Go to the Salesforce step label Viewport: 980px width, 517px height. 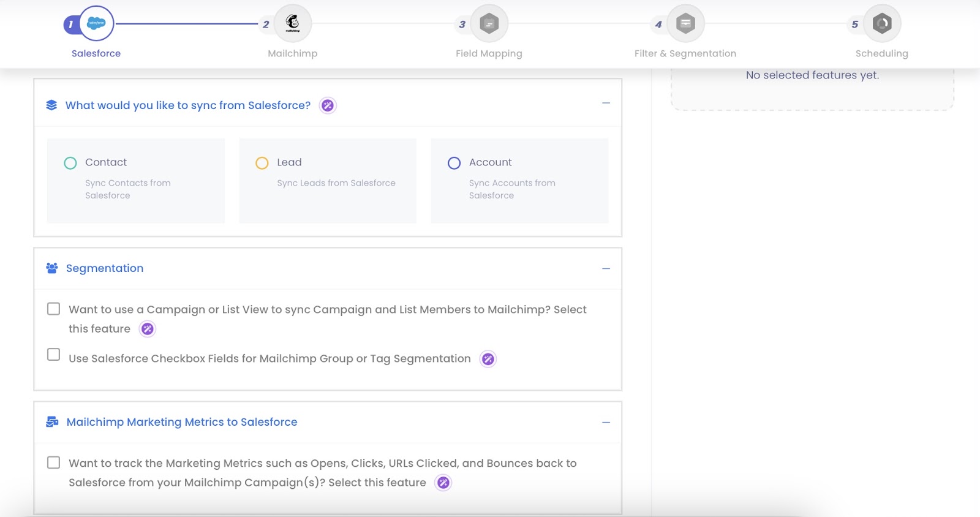[x=96, y=53]
